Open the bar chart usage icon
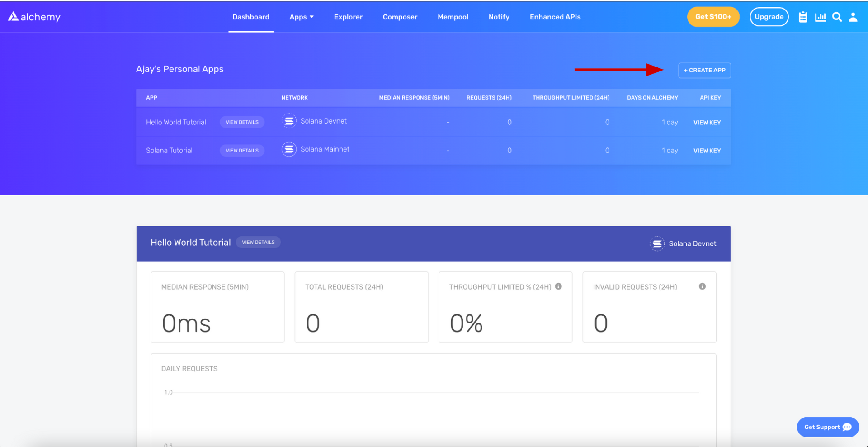The width and height of the screenshot is (868, 447). point(820,17)
